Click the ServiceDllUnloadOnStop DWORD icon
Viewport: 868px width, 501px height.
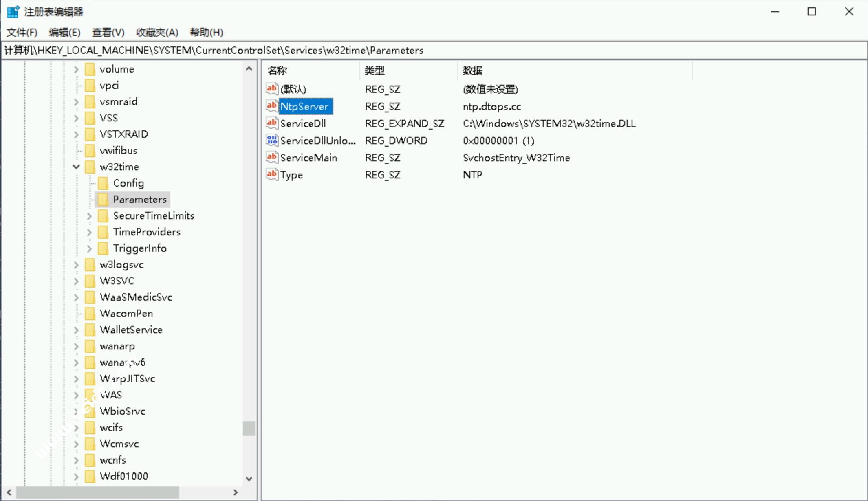point(271,140)
